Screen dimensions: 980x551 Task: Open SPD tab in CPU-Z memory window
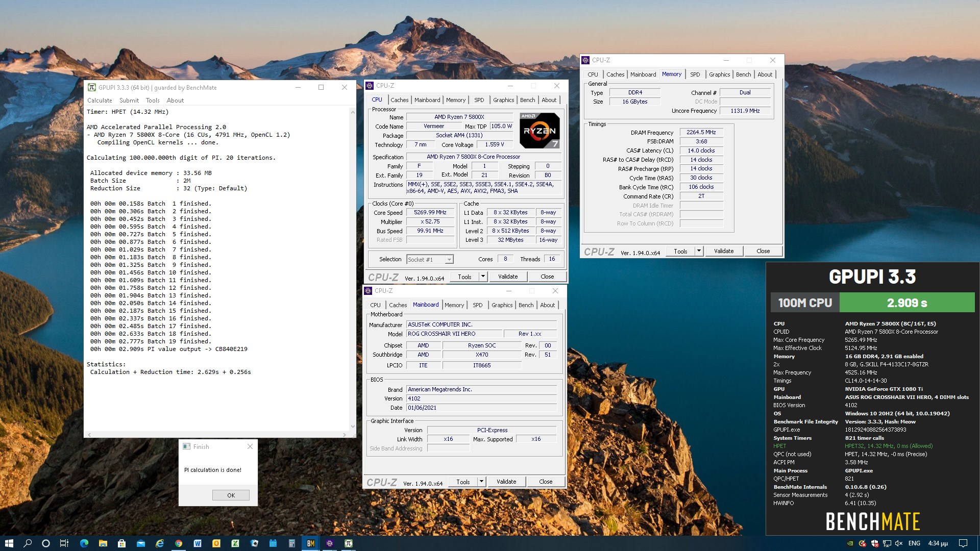695,74
